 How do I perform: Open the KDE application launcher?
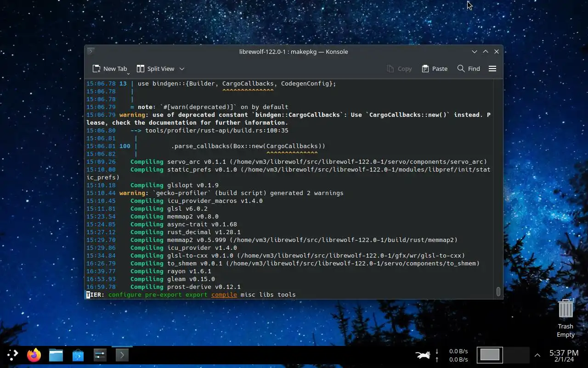coord(12,355)
